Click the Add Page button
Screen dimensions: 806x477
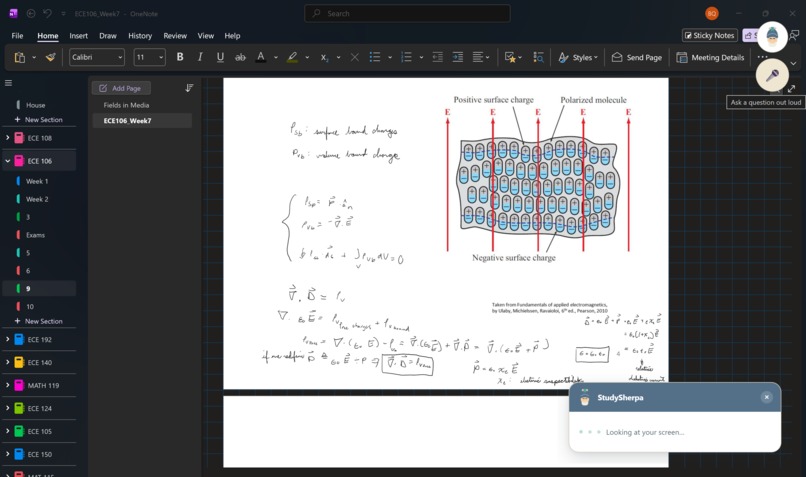click(121, 88)
